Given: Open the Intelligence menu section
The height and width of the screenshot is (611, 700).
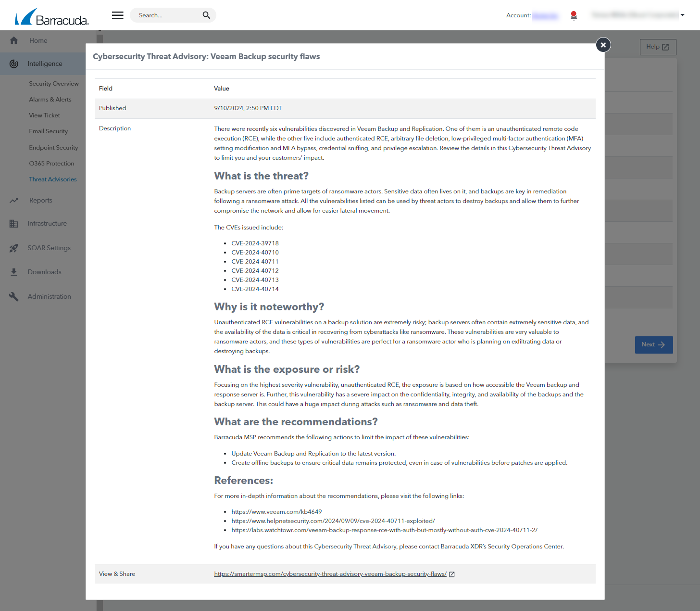Looking at the screenshot, I should point(45,64).
